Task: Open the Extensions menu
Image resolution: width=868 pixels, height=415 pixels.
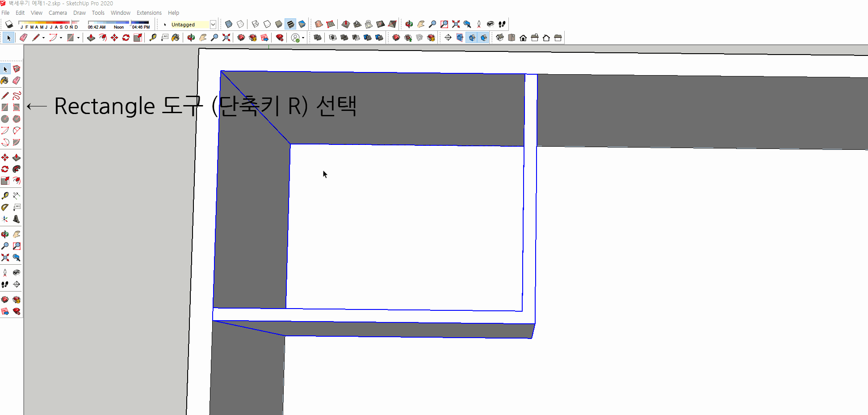Action: click(149, 13)
